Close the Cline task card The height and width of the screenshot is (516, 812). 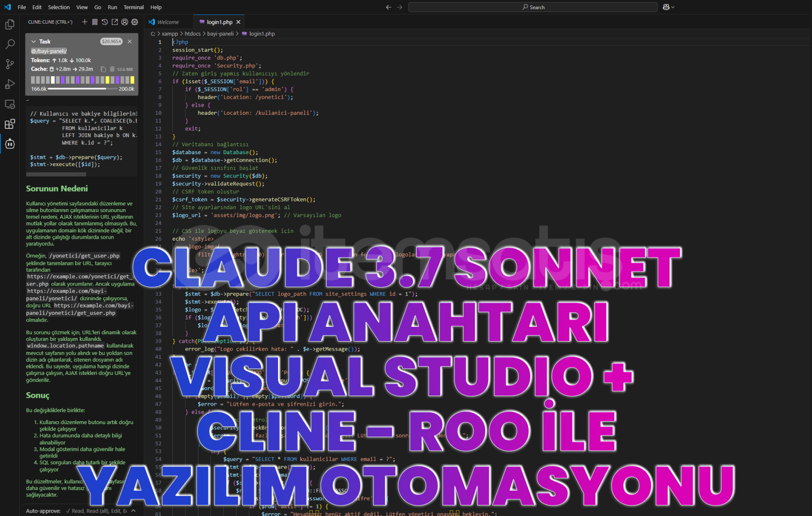coord(129,42)
